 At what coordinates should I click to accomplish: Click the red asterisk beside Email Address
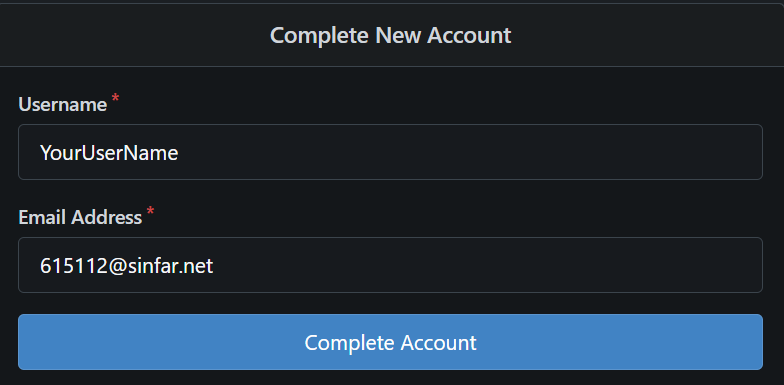click(150, 212)
